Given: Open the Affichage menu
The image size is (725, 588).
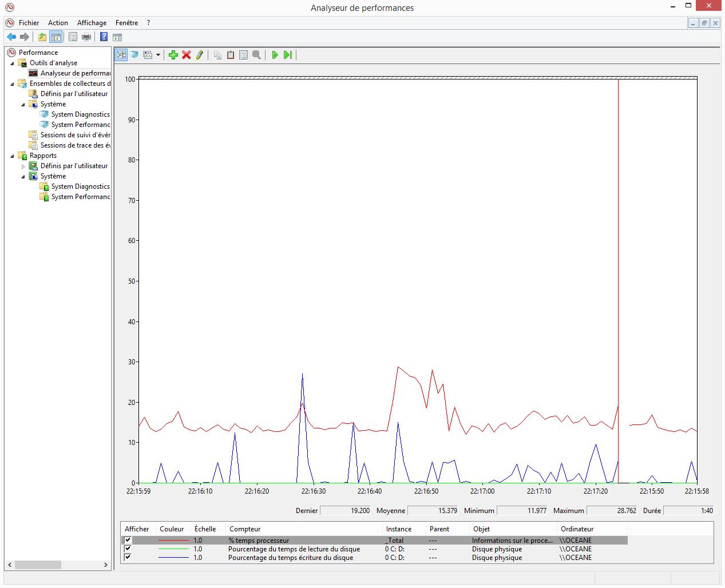Looking at the screenshot, I should coord(92,23).
